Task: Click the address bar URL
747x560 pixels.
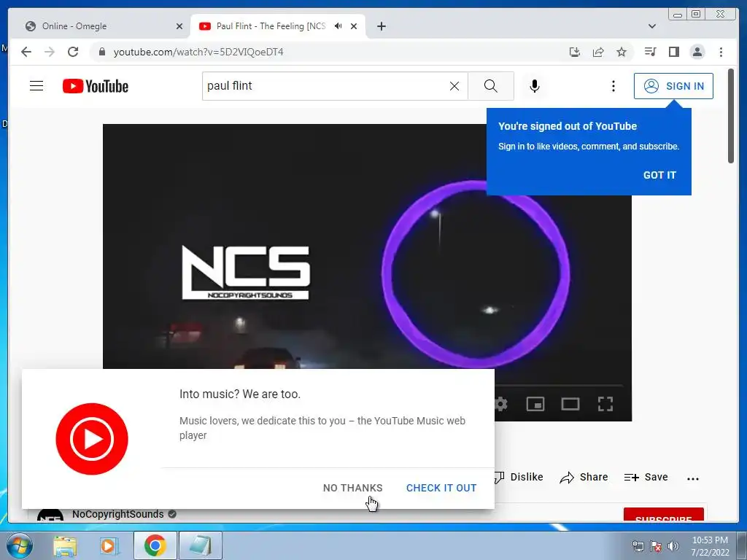Action: 198,52
